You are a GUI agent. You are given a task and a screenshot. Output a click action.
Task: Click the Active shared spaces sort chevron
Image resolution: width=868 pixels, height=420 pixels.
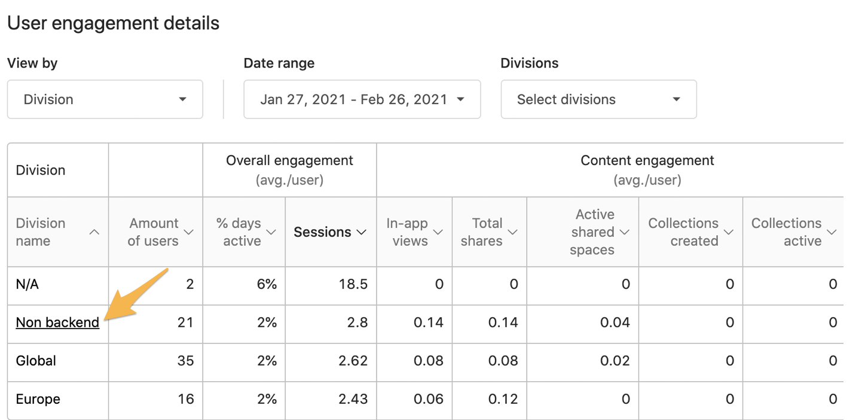[x=625, y=232]
